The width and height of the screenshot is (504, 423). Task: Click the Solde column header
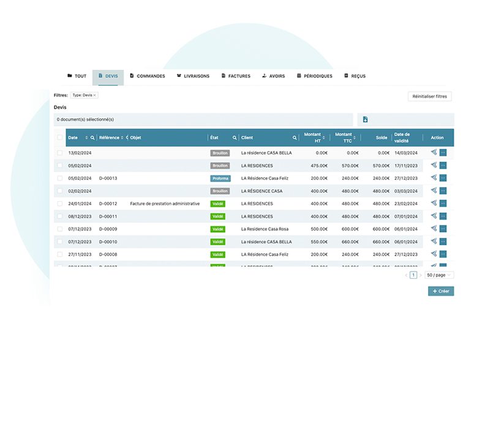[x=381, y=138]
